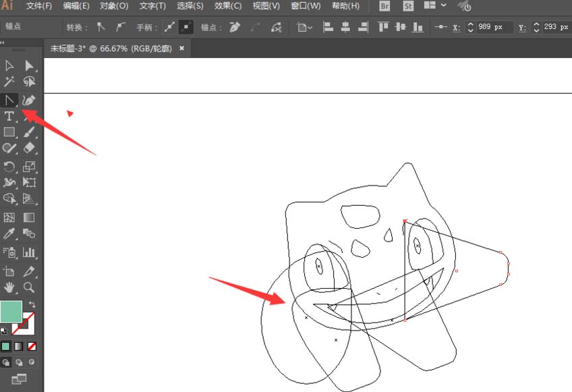Screen dimensions: 572x392
Task: Swap fill and stroke colors
Action: click(x=32, y=304)
